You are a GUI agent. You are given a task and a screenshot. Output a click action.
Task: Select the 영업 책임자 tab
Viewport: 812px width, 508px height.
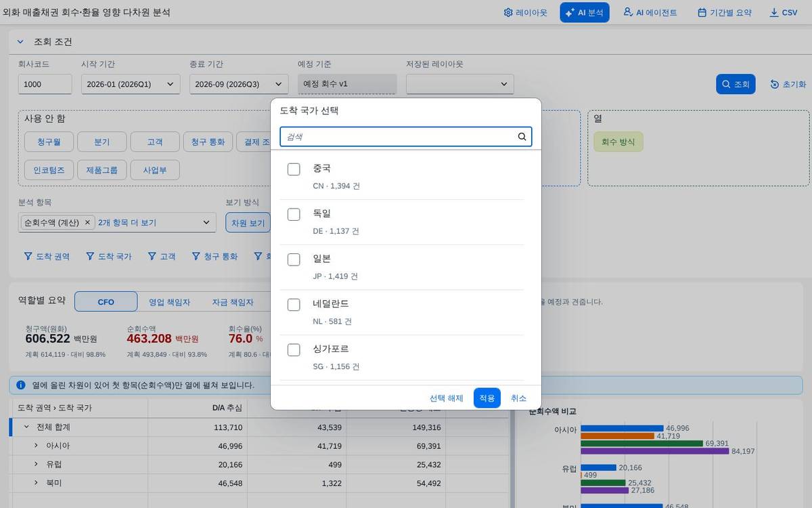pyautogui.click(x=170, y=302)
